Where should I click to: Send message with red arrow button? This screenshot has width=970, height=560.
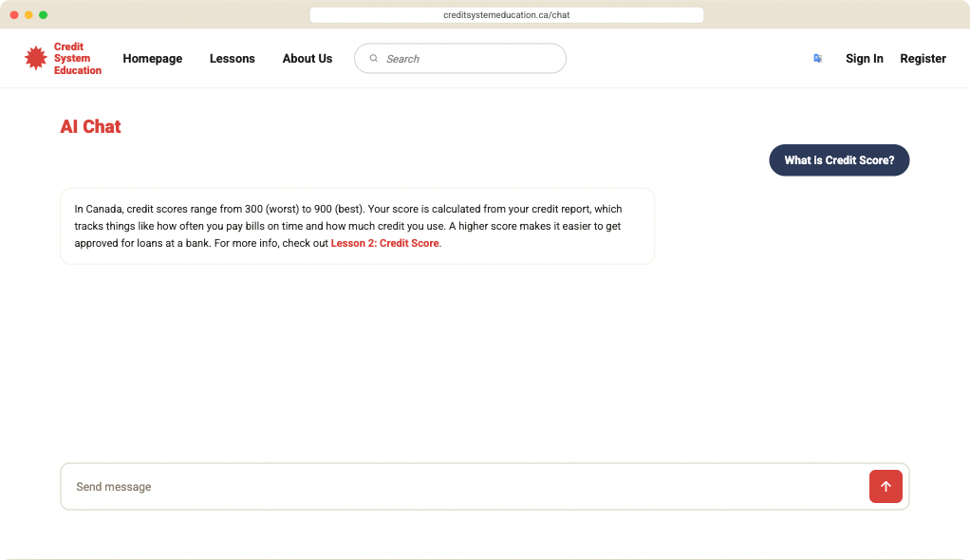pos(886,486)
